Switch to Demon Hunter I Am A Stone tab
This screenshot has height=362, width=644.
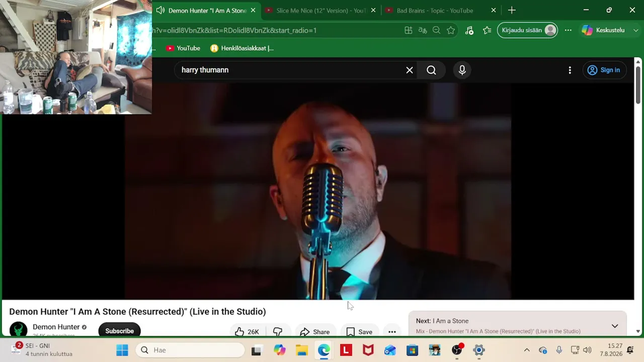(207, 11)
